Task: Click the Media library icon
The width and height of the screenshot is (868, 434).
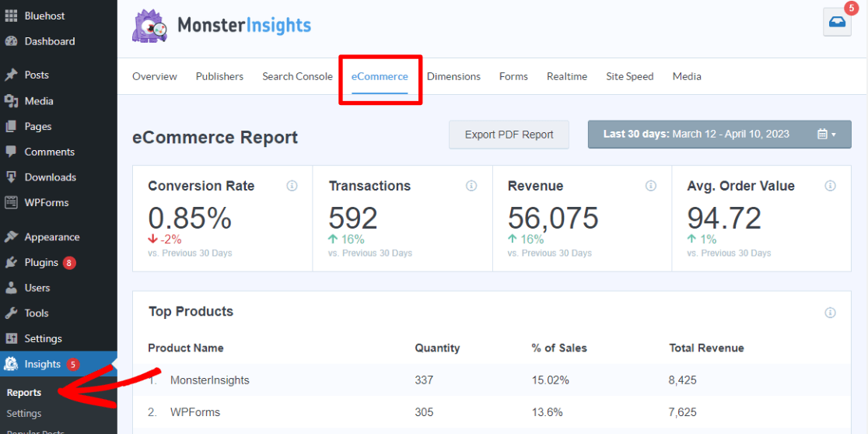Action: click(x=11, y=101)
